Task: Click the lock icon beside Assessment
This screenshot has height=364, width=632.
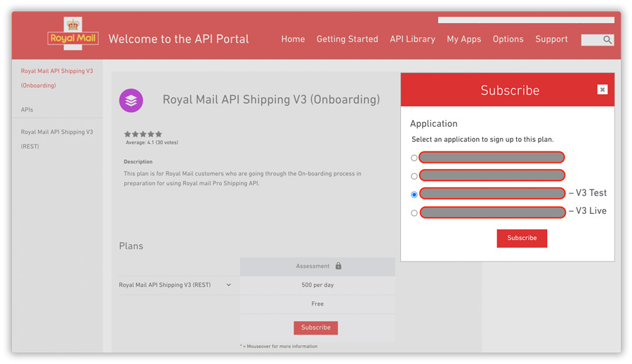Action: [338, 266]
